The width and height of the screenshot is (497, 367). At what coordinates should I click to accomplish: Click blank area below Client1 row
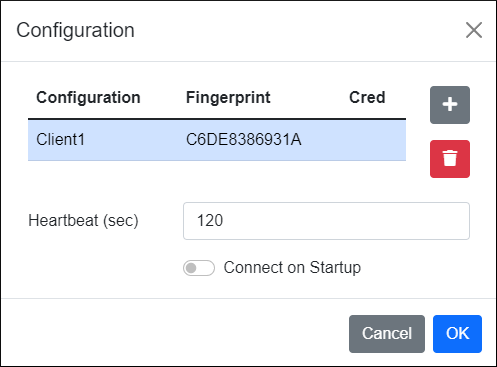tap(217, 178)
